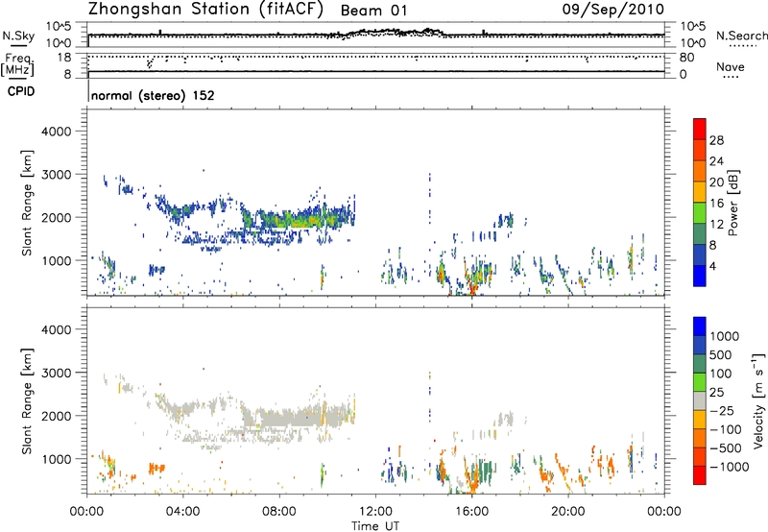Select the "08:00" time tick label

point(279,512)
